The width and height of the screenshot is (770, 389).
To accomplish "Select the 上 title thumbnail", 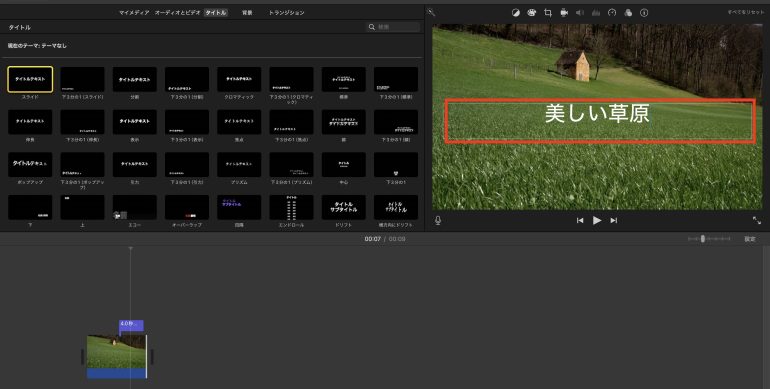I will click(82, 207).
